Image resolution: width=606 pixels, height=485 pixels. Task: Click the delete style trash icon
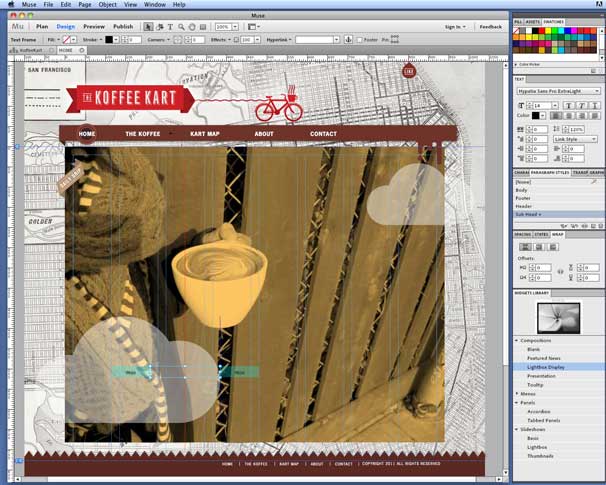click(x=600, y=226)
